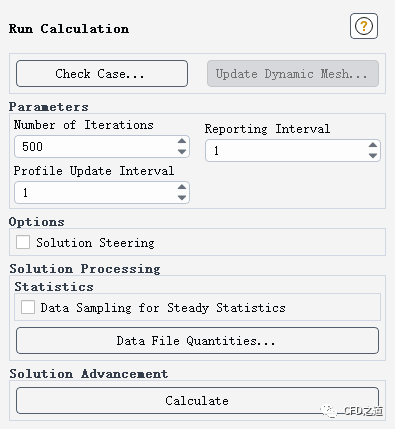Click the Data Sampling for Steady Statistics label
The height and width of the screenshot is (429, 395).
pyautogui.click(x=163, y=308)
